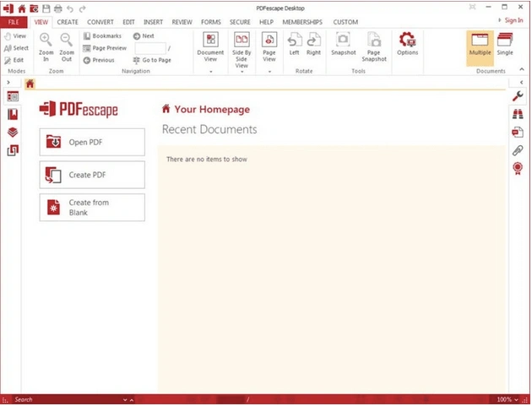The width and height of the screenshot is (532, 406).
Task: Open the layers panel in left sidebar
Action: (x=13, y=133)
